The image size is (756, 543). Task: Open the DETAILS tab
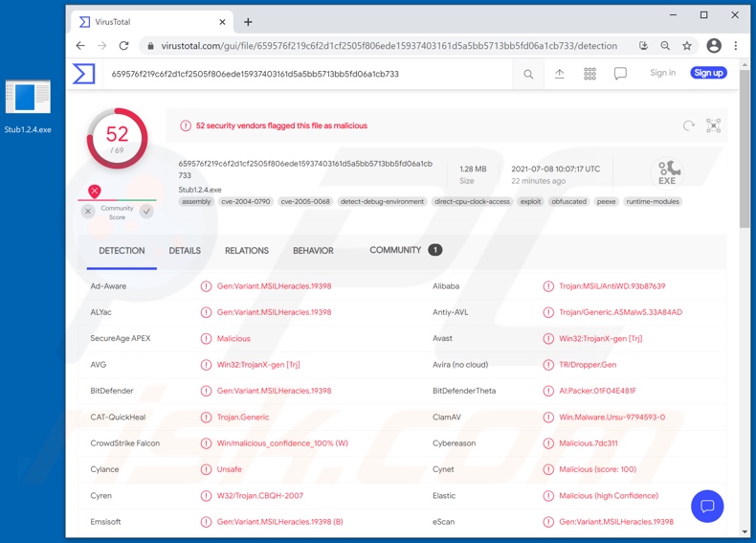tap(185, 251)
